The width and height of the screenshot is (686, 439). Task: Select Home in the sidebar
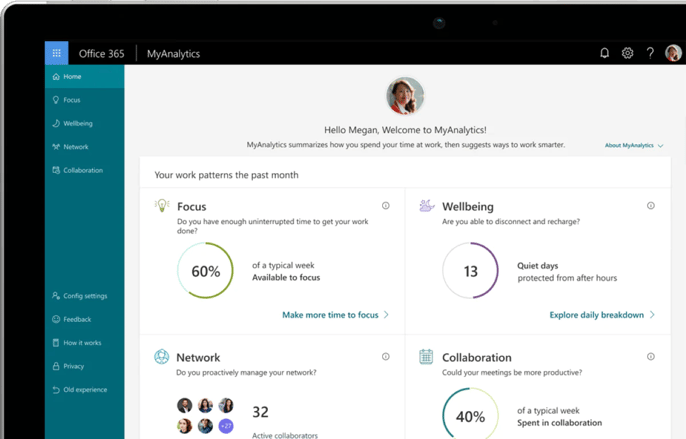(72, 77)
